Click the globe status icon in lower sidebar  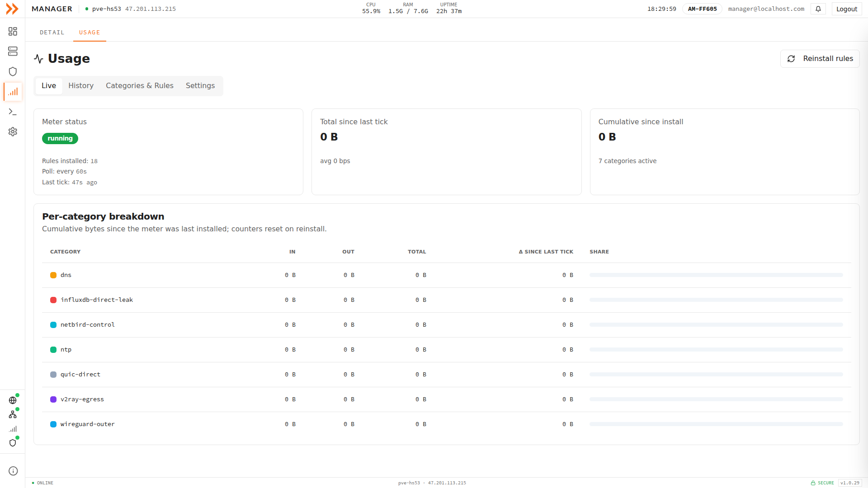(13, 400)
